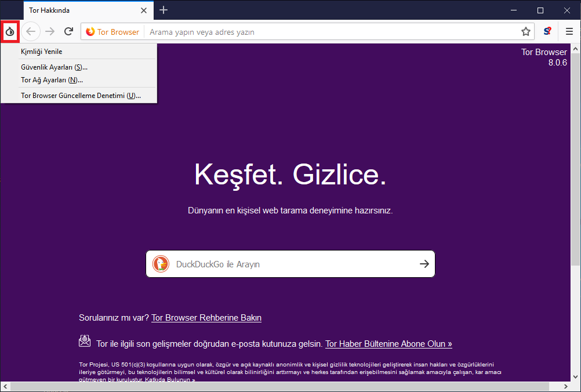Click vertical scrollbar up arrow
This screenshot has height=392, width=581.
click(575, 49)
